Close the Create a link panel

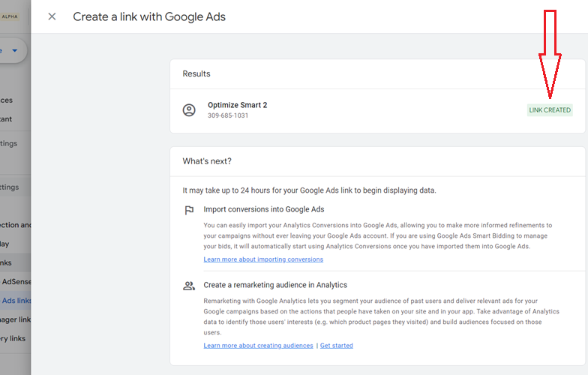(52, 16)
